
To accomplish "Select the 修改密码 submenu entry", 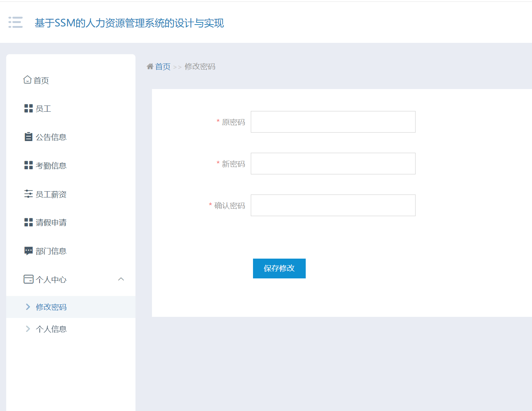I will pyautogui.click(x=51, y=307).
